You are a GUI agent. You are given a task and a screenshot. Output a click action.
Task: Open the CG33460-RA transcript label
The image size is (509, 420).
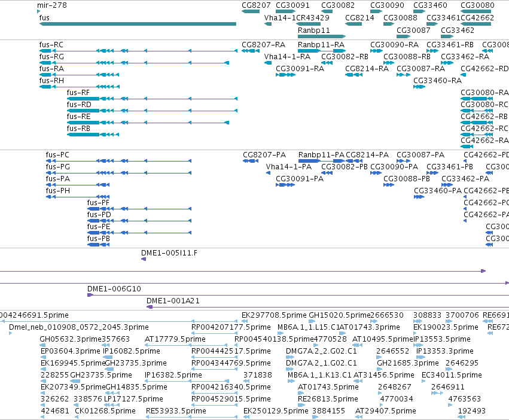coord(438,81)
